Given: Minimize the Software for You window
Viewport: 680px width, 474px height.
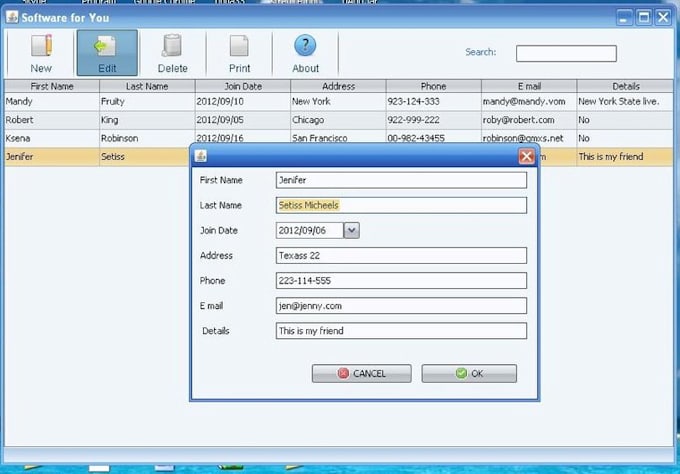Looking at the screenshot, I should pyautogui.click(x=624, y=17).
